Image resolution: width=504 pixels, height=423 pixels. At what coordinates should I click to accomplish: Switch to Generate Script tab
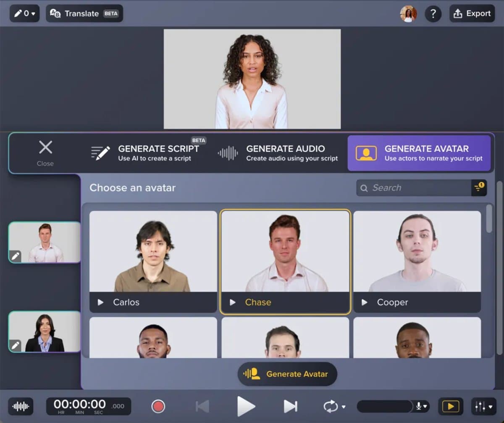pos(145,153)
